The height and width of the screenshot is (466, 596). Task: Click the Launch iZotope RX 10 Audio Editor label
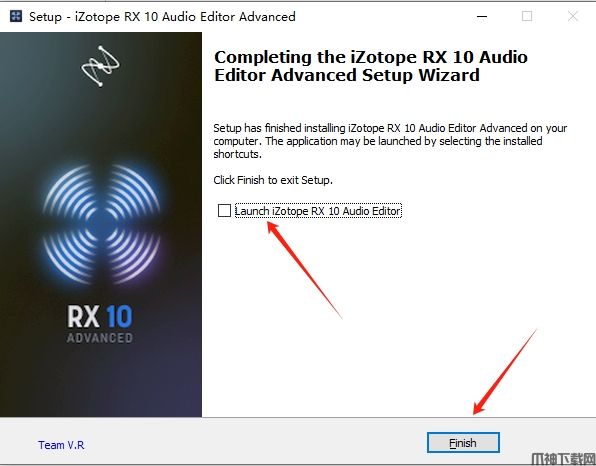coord(318,211)
